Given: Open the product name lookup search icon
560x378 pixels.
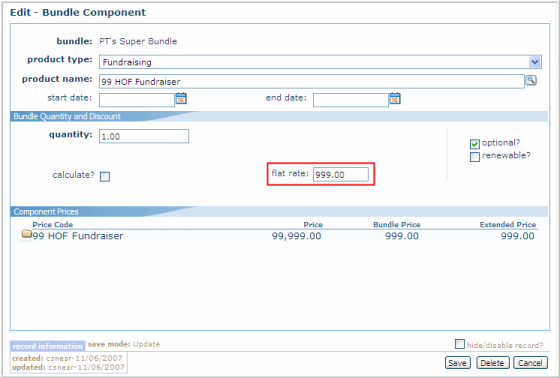Looking at the screenshot, I should click(x=531, y=80).
